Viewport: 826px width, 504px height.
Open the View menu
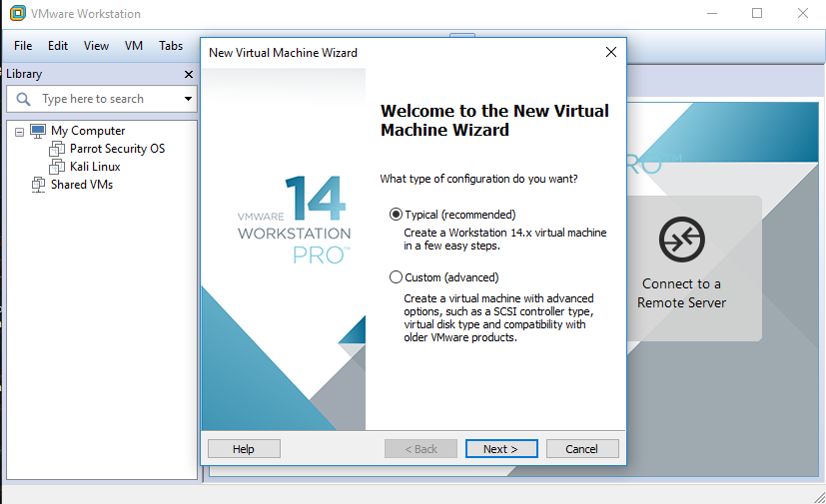(97, 46)
